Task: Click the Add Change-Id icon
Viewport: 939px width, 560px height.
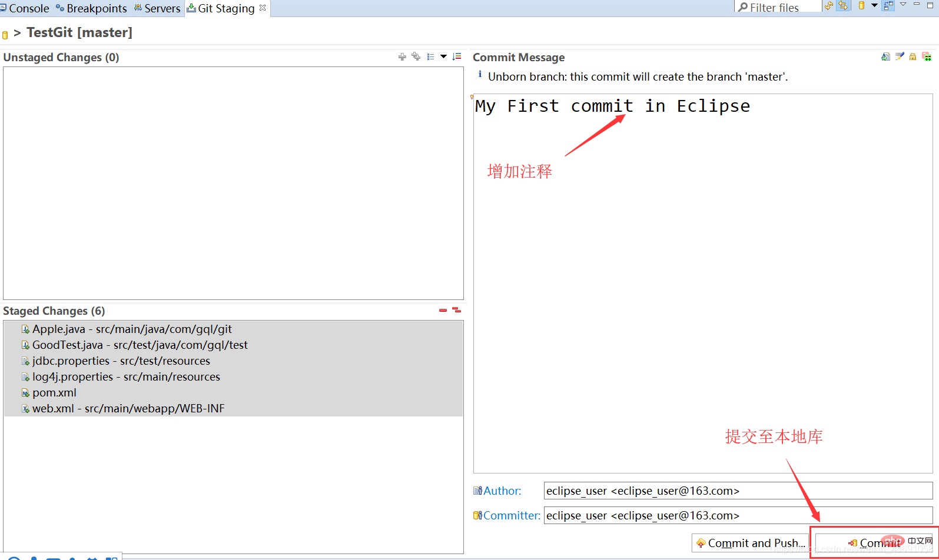Action: (927, 56)
